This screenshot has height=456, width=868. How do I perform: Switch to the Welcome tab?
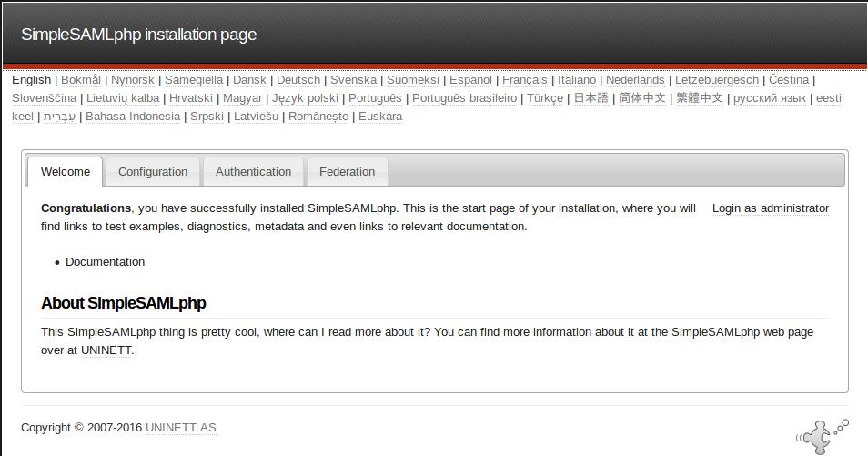[x=66, y=172]
